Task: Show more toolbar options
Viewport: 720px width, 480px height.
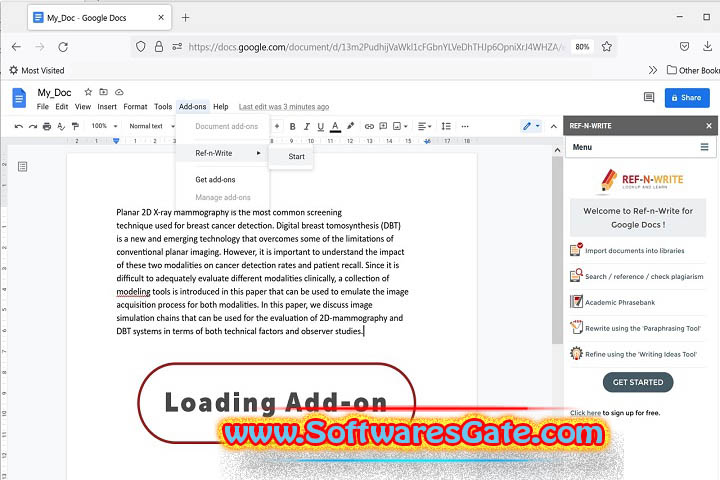Action: click(x=465, y=126)
